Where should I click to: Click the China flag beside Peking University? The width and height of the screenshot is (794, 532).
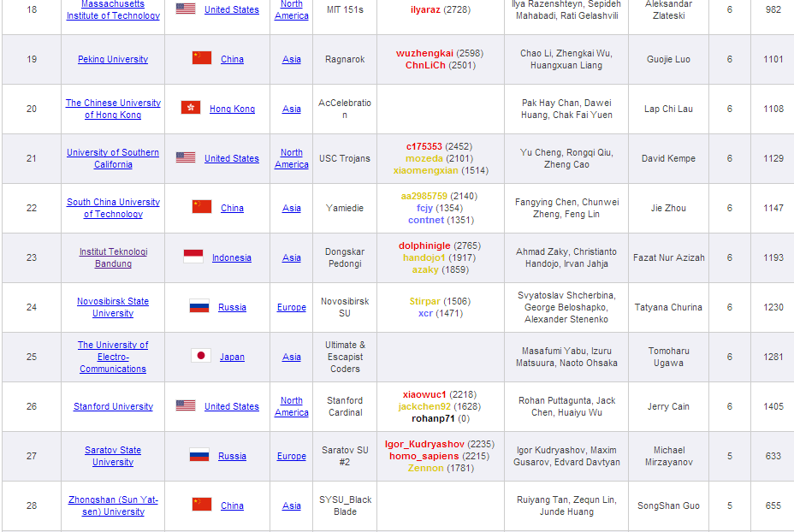click(x=202, y=58)
